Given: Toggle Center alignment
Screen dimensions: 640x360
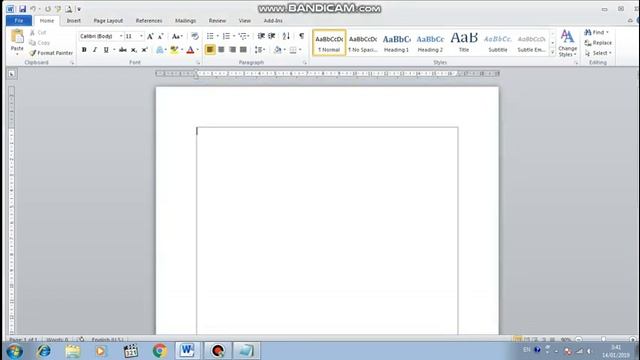Looking at the screenshot, I should coord(221,50).
